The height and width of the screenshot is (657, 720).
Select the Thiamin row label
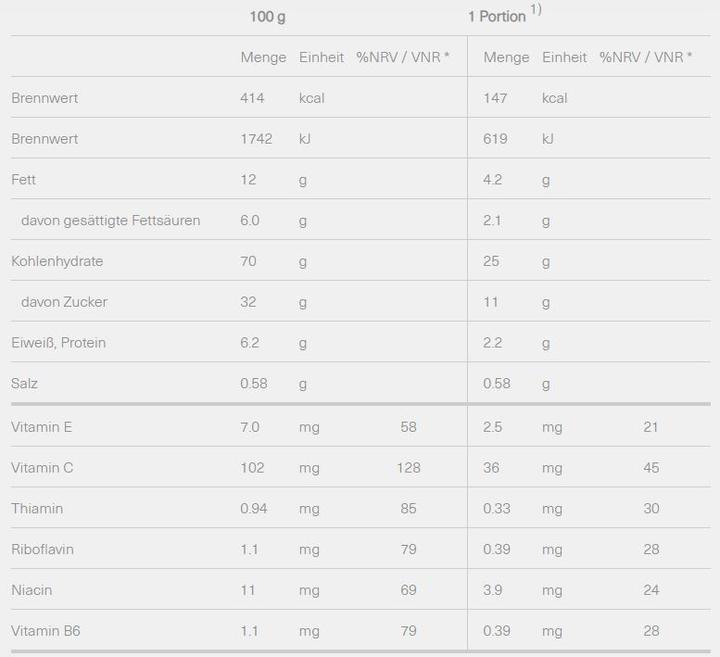pos(37,509)
